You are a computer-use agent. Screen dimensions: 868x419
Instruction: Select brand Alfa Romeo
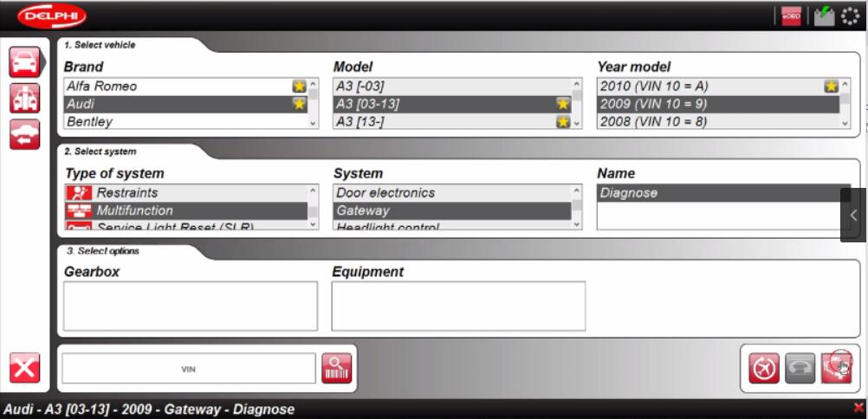pyautogui.click(x=185, y=87)
